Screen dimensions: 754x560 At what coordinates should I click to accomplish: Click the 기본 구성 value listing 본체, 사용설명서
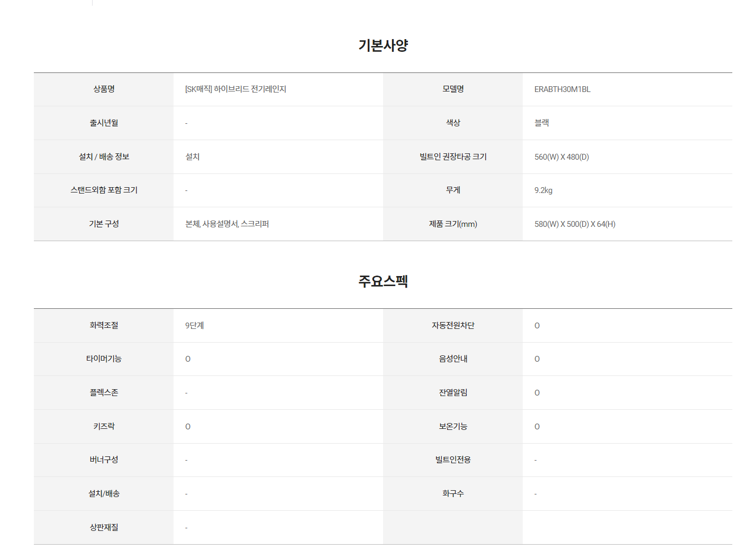227,224
